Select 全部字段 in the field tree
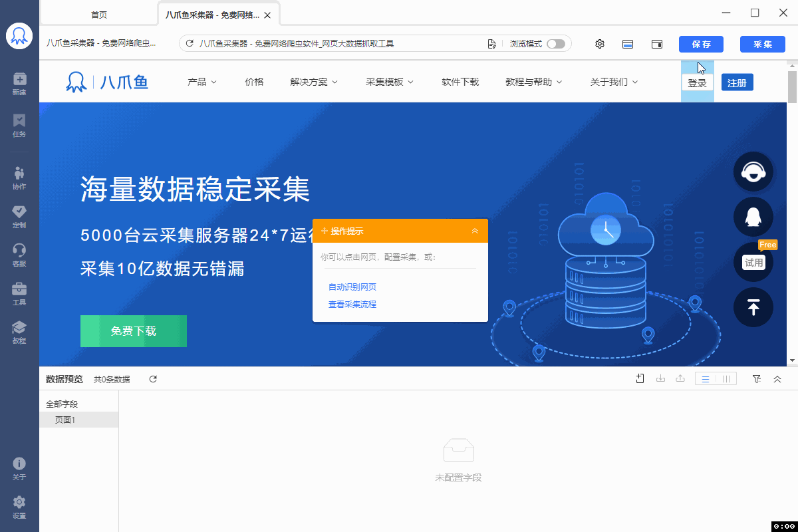This screenshot has width=798, height=532. click(62, 404)
